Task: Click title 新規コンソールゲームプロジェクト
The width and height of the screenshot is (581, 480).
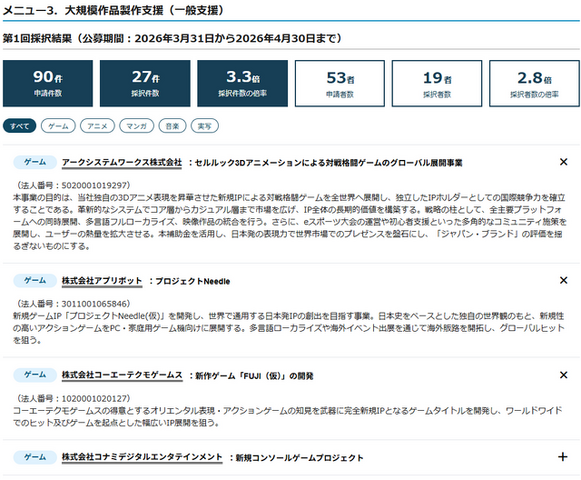Action: (x=299, y=458)
